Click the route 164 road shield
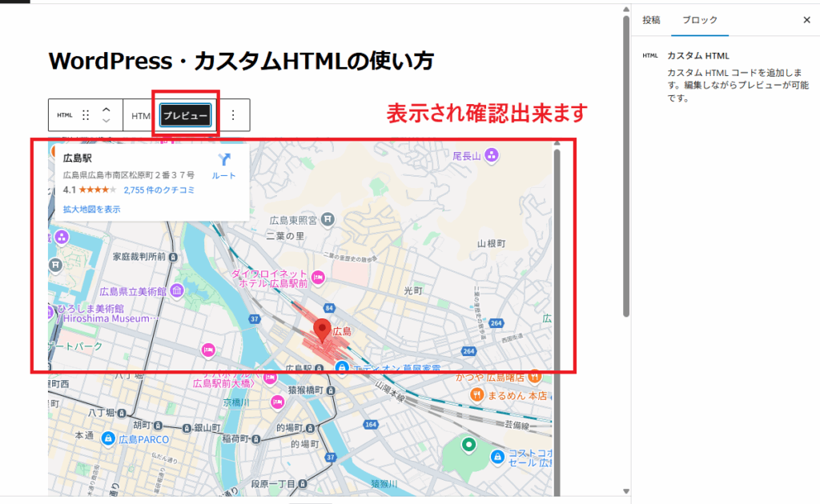 (371, 424)
